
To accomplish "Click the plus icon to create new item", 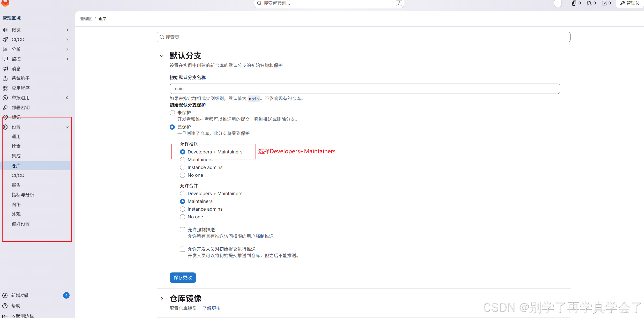I will tap(558, 3).
